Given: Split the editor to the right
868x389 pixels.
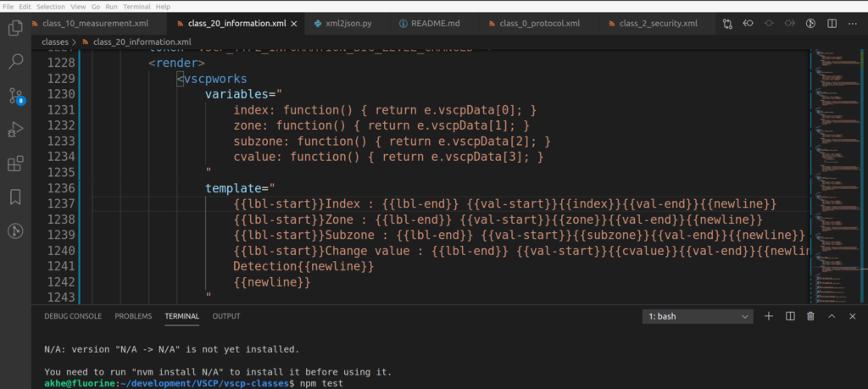Looking at the screenshot, I should [x=832, y=24].
